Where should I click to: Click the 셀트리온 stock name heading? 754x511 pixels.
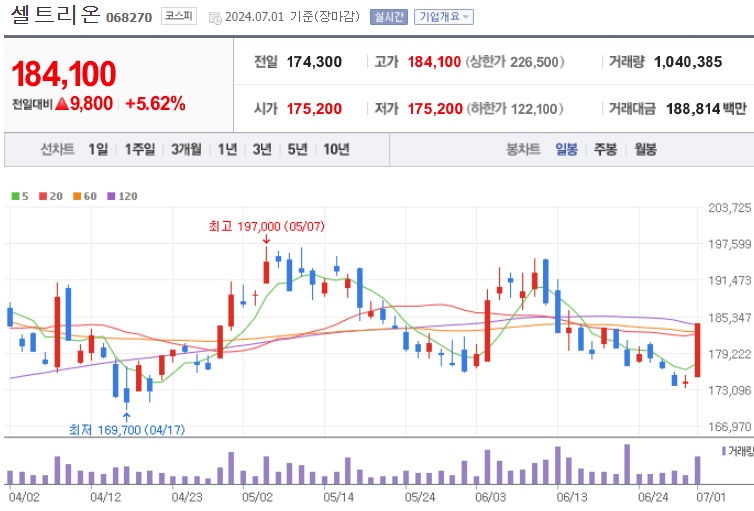coord(55,14)
